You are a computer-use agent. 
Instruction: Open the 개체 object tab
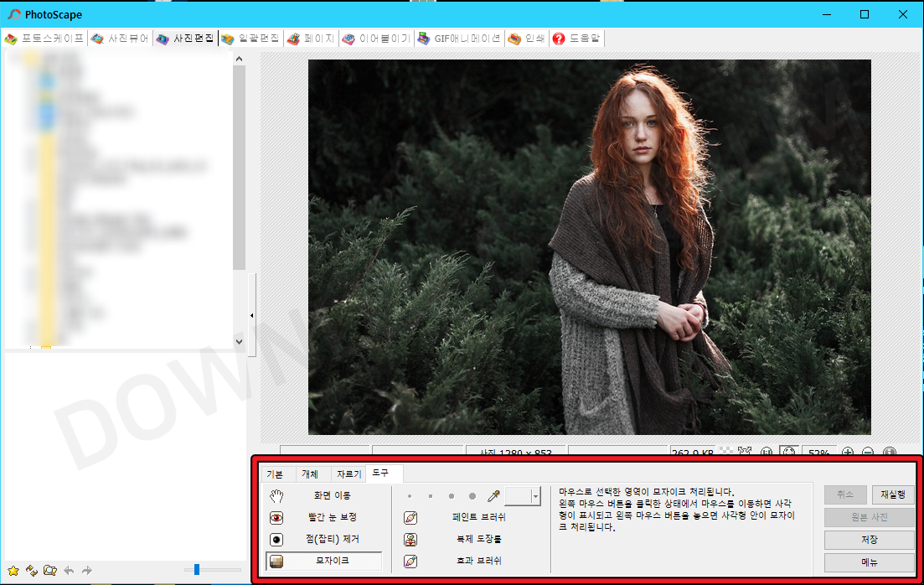(310, 474)
